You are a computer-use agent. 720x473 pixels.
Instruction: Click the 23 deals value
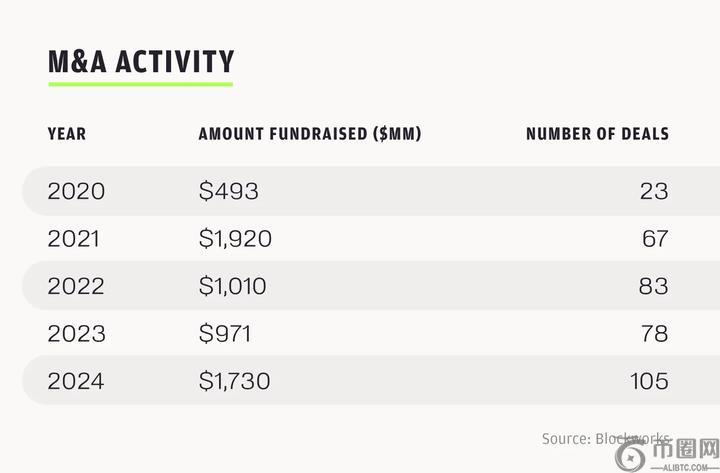pyautogui.click(x=654, y=191)
